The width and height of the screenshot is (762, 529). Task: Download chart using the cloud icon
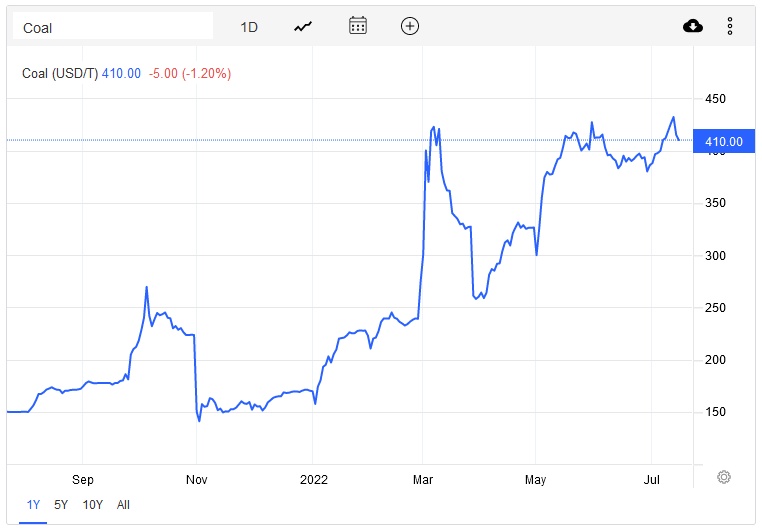(x=693, y=27)
